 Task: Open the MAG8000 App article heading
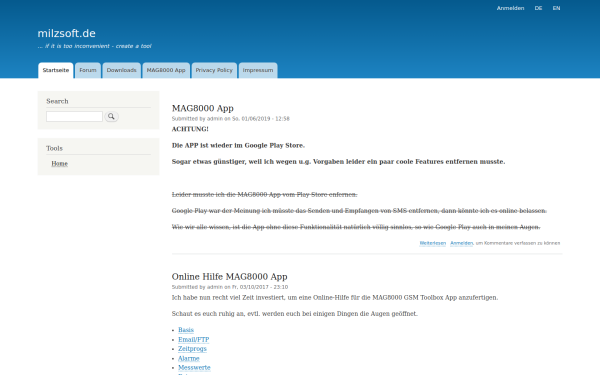pyautogui.click(x=203, y=108)
